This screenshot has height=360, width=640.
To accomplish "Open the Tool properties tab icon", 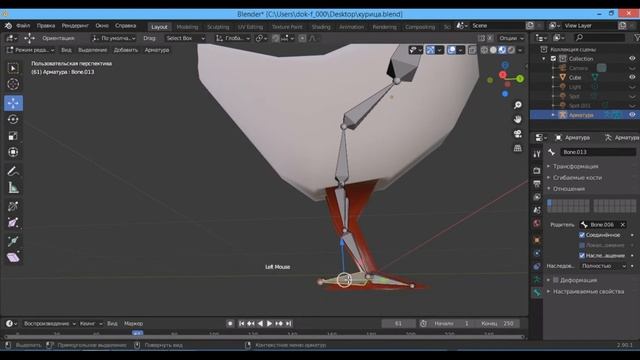I will [537, 154].
